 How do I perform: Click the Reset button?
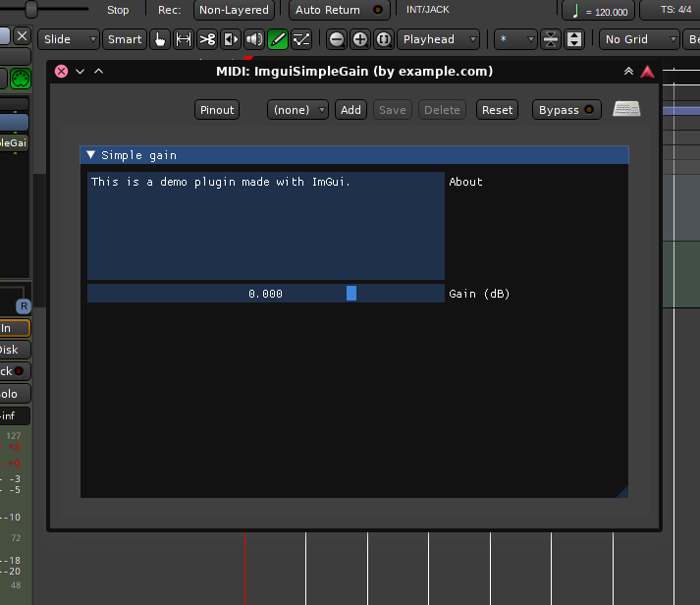[498, 110]
